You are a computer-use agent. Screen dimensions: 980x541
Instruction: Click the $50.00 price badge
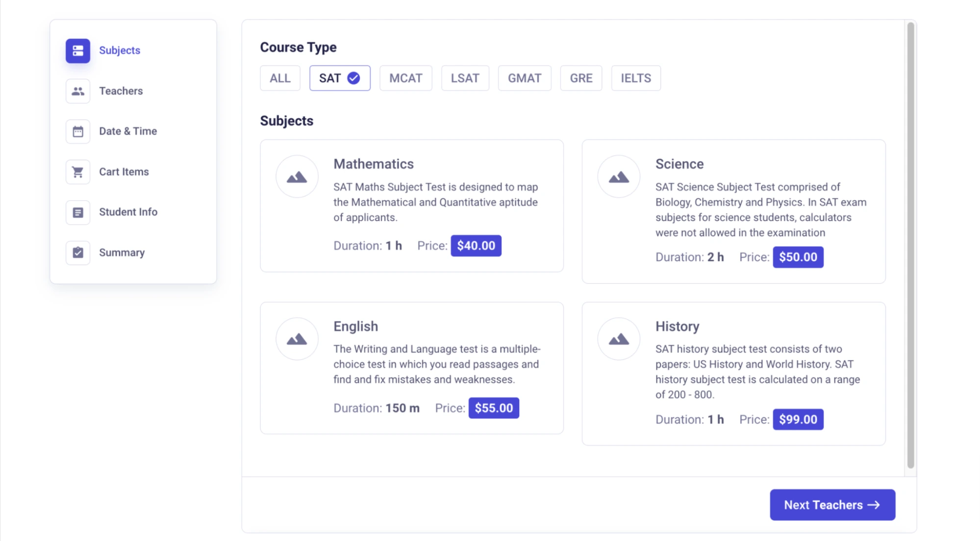(798, 257)
